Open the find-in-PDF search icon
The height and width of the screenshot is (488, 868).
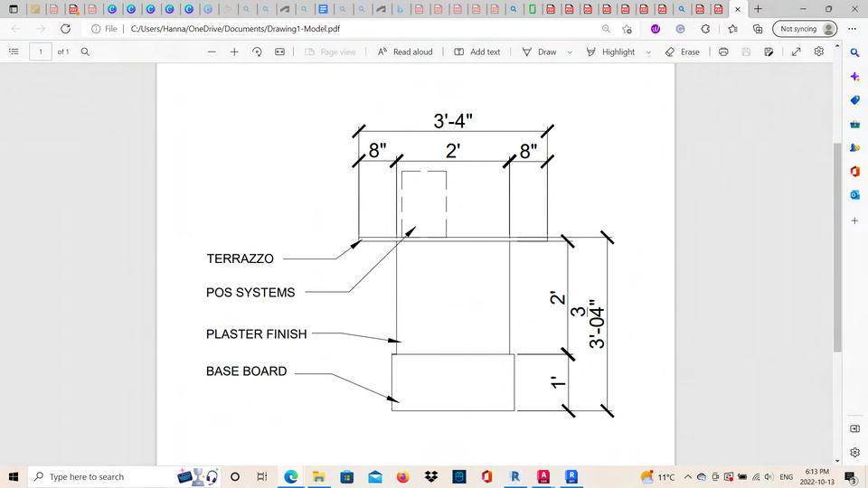point(85,52)
